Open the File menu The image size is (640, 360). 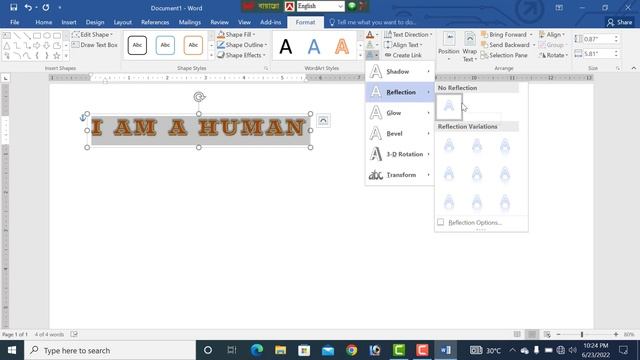(x=15, y=22)
